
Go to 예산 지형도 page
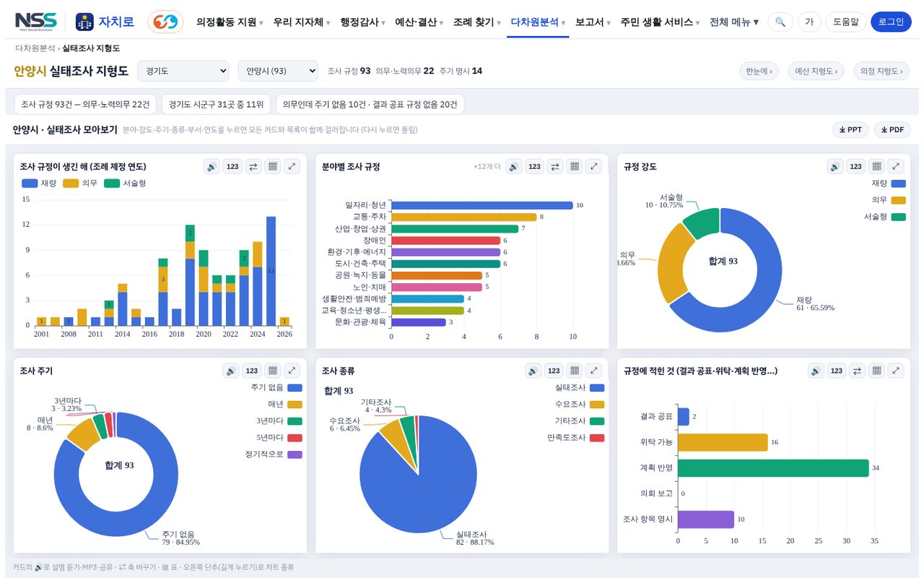(816, 71)
